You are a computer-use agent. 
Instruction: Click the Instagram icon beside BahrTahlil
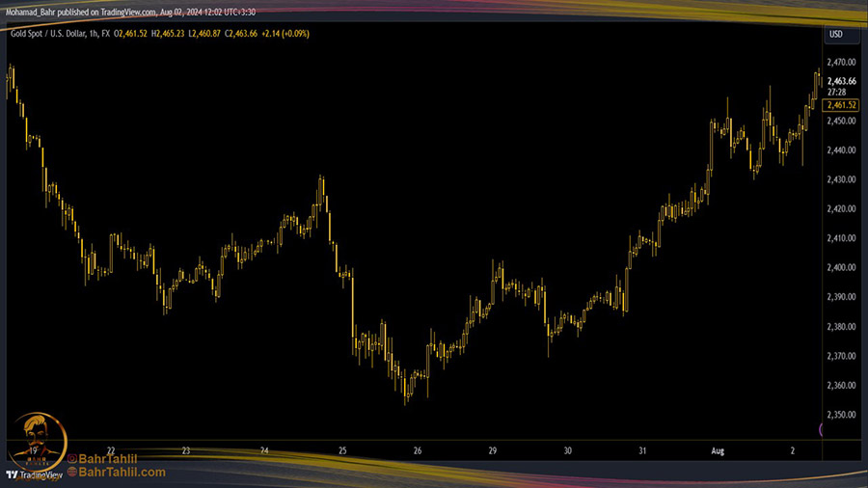tap(71, 458)
